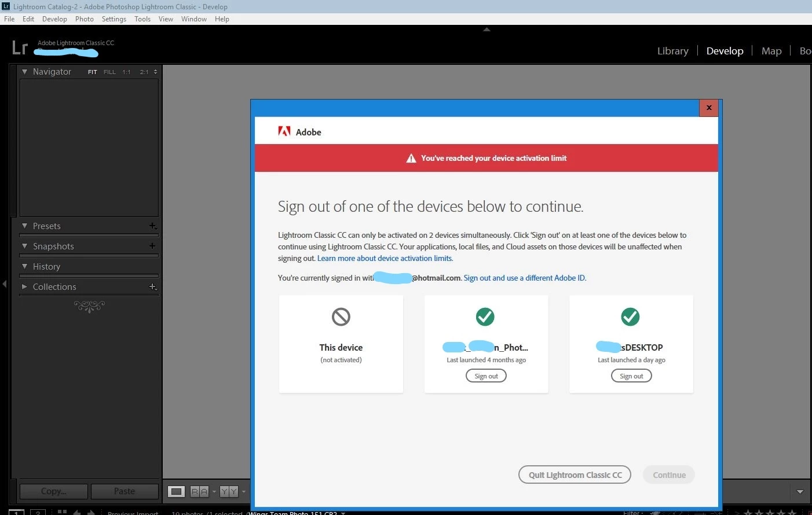
Task: Click the Navigator preview area
Action: (89, 148)
